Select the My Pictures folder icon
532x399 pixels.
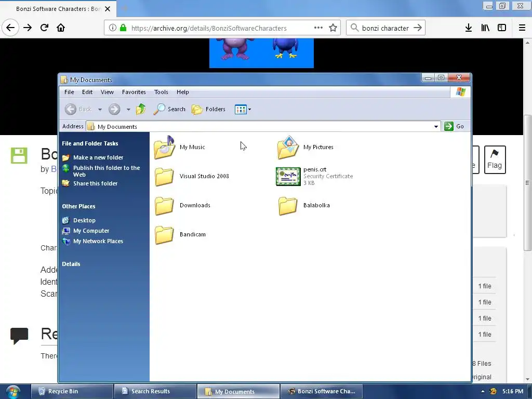pyautogui.click(x=288, y=147)
